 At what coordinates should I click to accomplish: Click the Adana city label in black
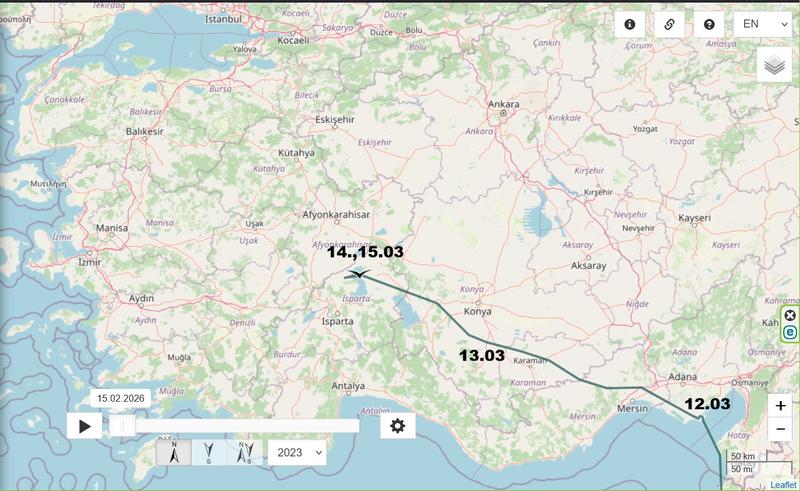pyautogui.click(x=683, y=377)
